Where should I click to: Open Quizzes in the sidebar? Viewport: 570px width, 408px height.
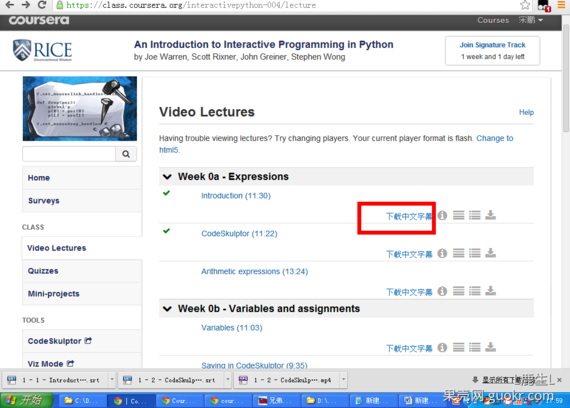82,271
